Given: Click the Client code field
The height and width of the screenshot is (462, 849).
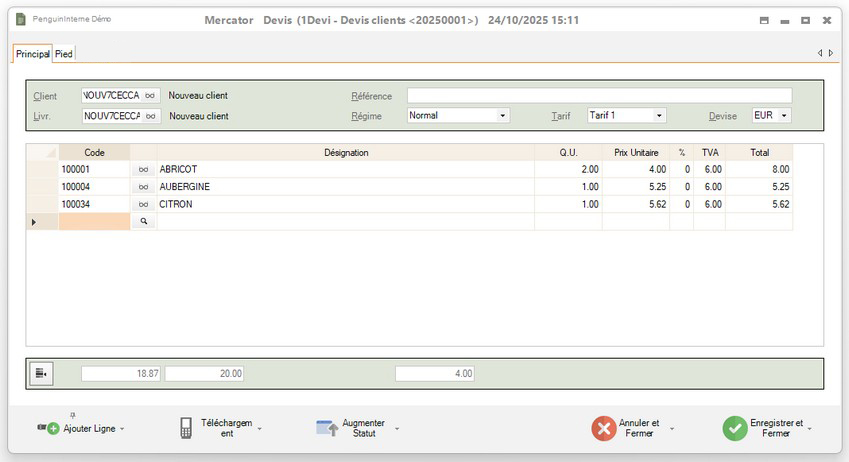Looking at the screenshot, I should tap(112, 95).
